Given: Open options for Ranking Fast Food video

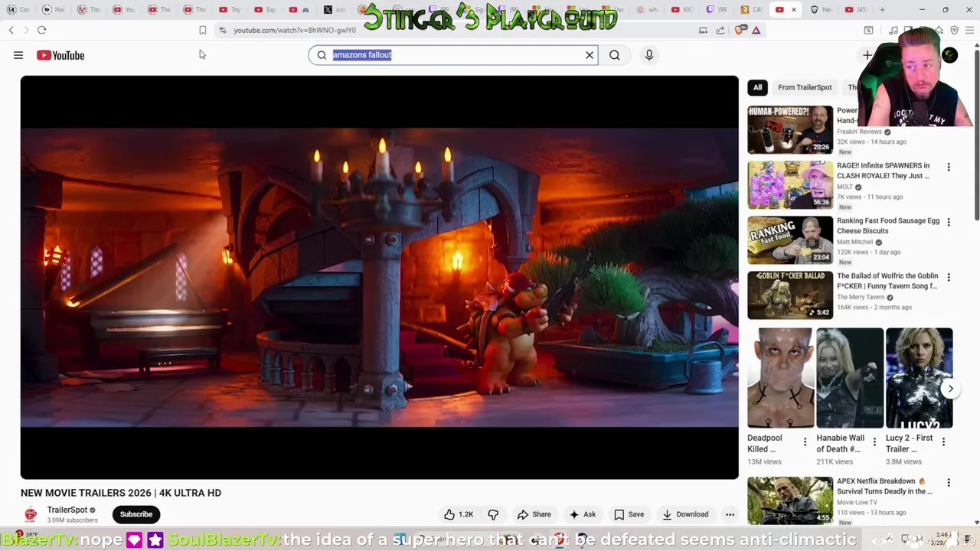Looking at the screenshot, I should pyautogui.click(x=949, y=222).
